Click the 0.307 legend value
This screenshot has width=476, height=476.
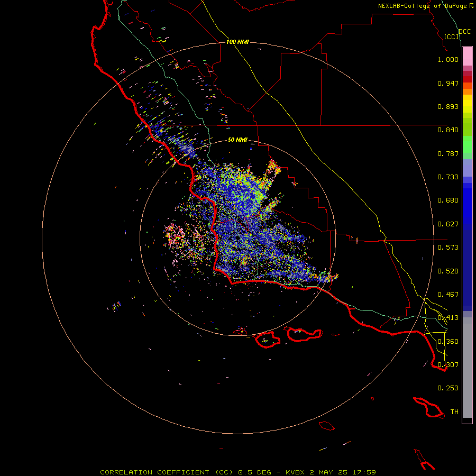pyautogui.click(x=448, y=365)
